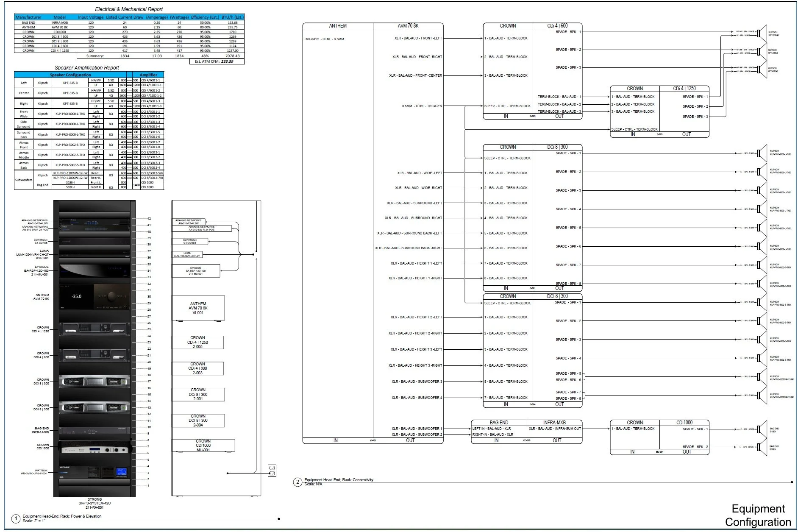Select the AVM 70 8K block header
This screenshot has width=798, height=532.
click(x=408, y=26)
